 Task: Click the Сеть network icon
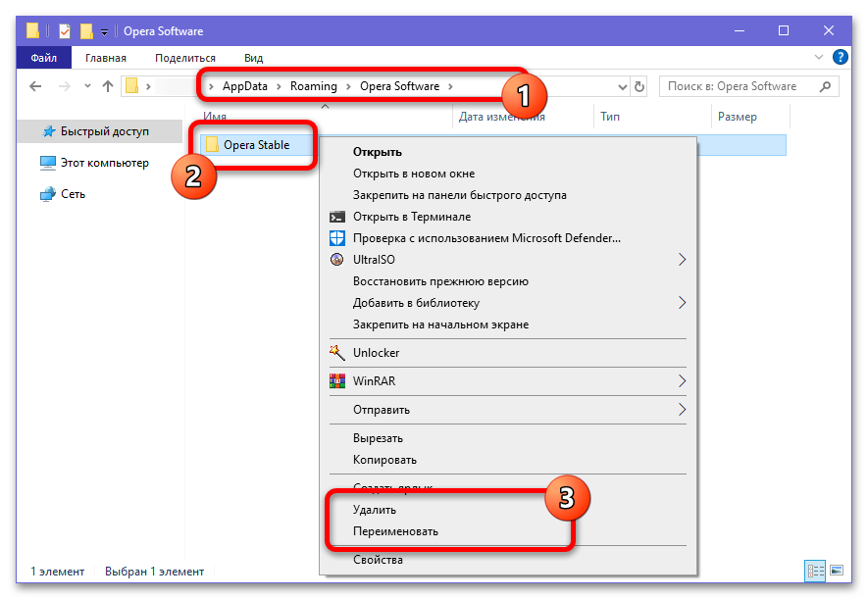pyautogui.click(x=48, y=194)
